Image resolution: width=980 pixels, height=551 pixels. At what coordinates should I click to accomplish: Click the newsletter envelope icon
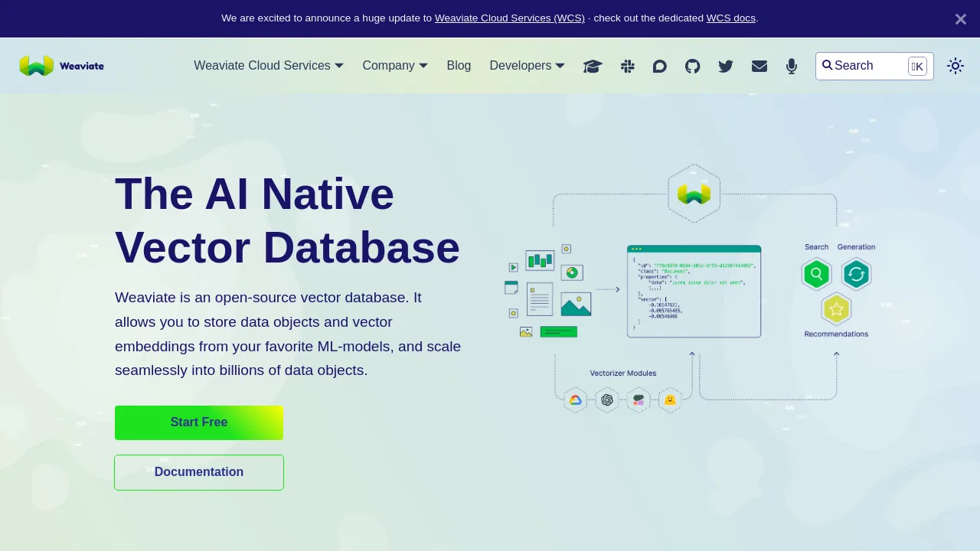[759, 67]
